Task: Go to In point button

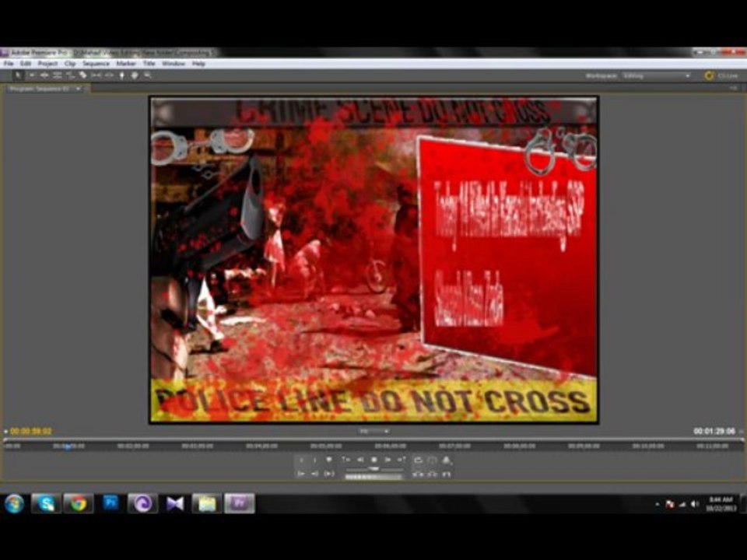Action: coord(301,474)
